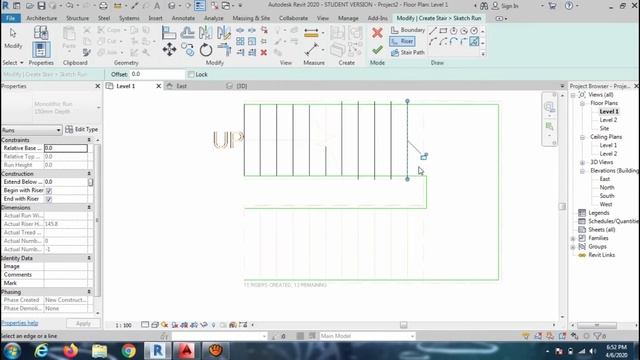The height and width of the screenshot is (360, 640).
Task: Click the 1 : 100 view scale
Action: click(x=123, y=325)
